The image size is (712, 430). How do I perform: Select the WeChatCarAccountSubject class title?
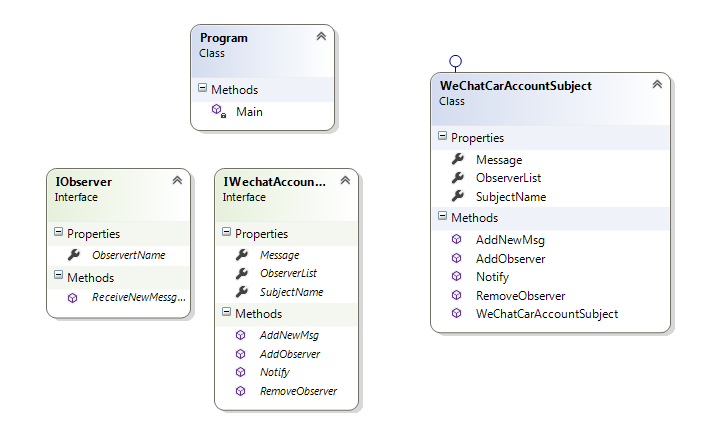coord(516,86)
